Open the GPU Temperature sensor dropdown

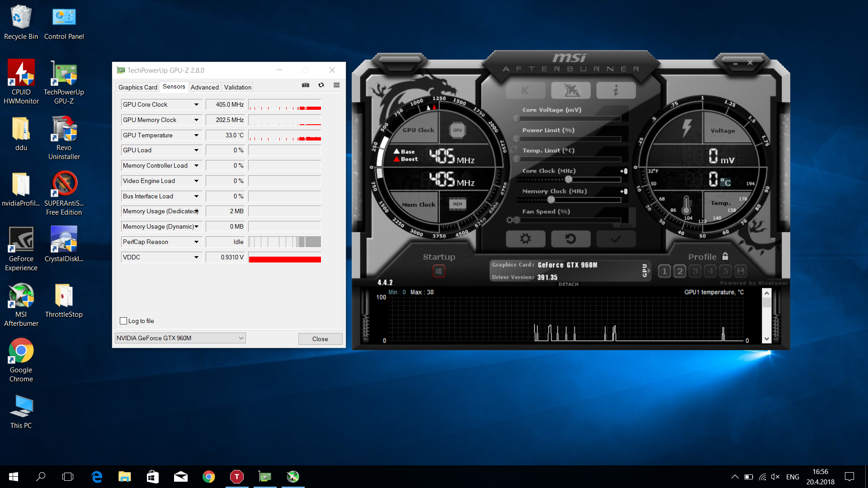(x=196, y=135)
